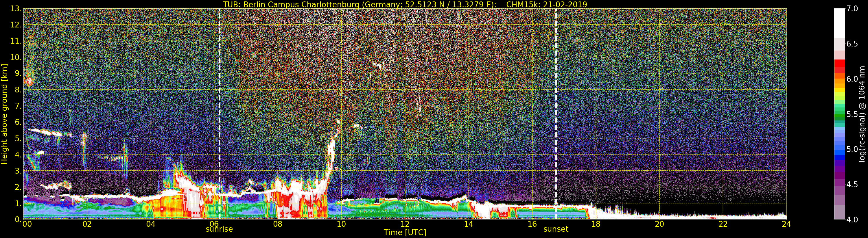Click the "14" tick on the time axis
The height and width of the screenshot is (238, 868).
tap(469, 224)
